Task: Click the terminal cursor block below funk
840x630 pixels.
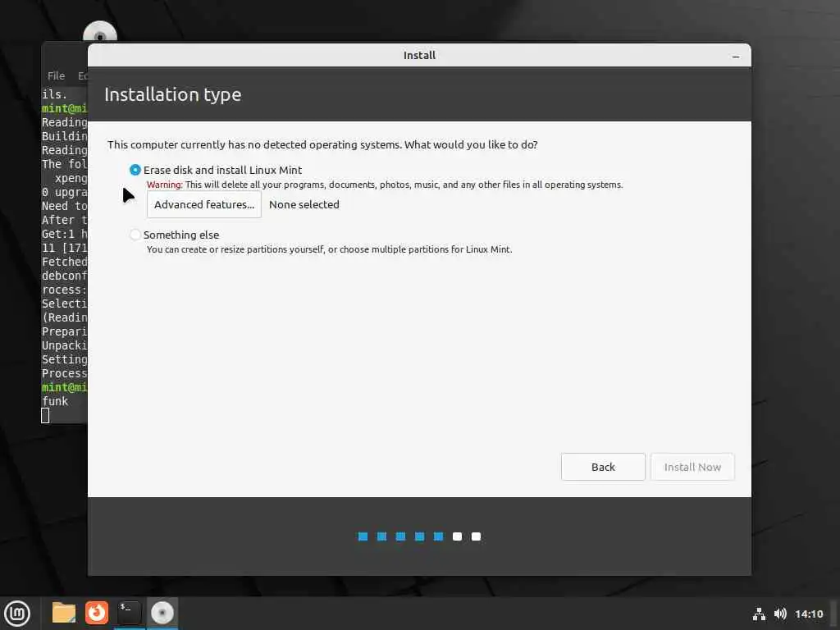Action: click(46, 415)
